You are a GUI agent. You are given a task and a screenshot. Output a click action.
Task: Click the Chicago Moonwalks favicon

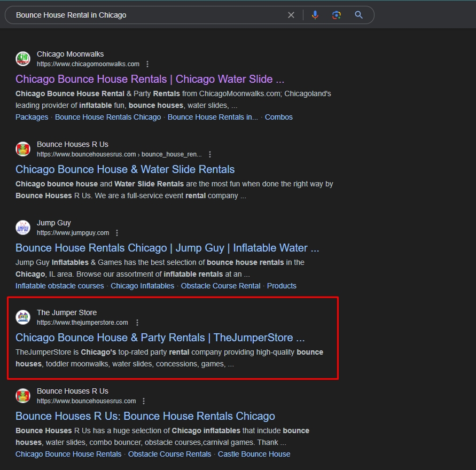pos(23,59)
